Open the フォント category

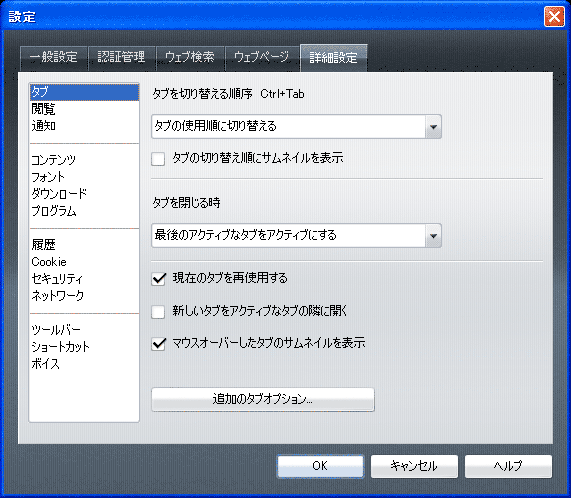[84, 177]
